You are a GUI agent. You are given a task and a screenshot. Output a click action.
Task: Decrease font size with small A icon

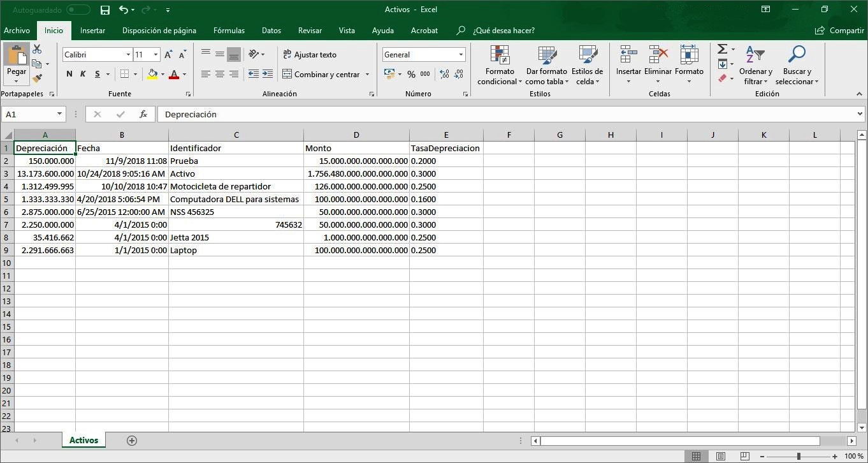(x=183, y=55)
